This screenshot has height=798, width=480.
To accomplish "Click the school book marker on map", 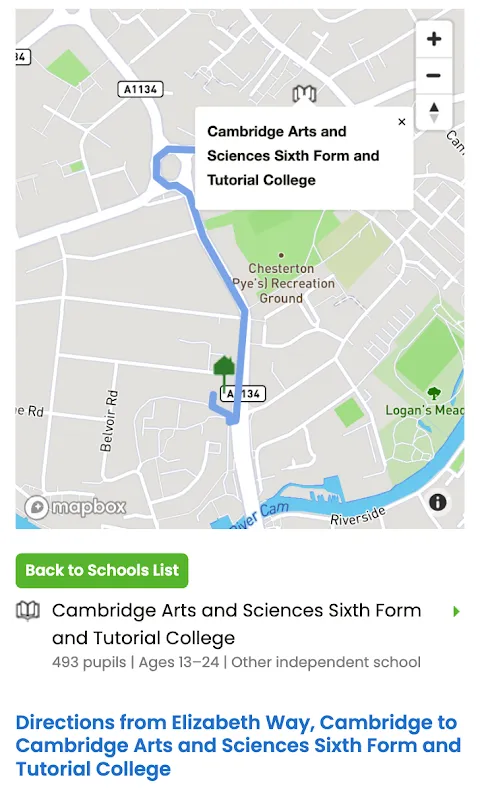I will (x=304, y=94).
